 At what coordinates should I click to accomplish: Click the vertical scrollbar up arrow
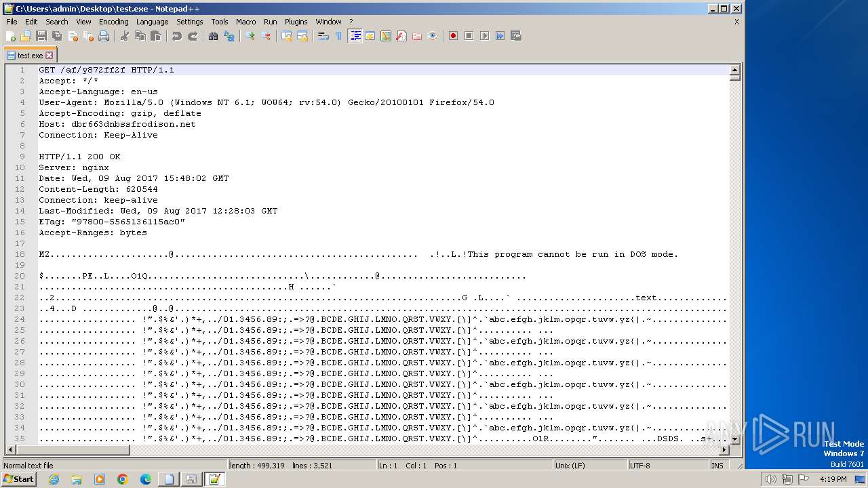734,70
